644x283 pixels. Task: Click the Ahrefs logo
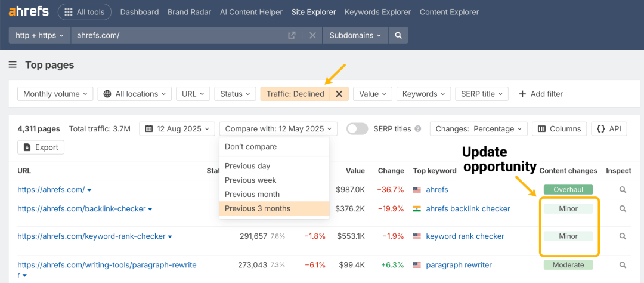click(29, 11)
